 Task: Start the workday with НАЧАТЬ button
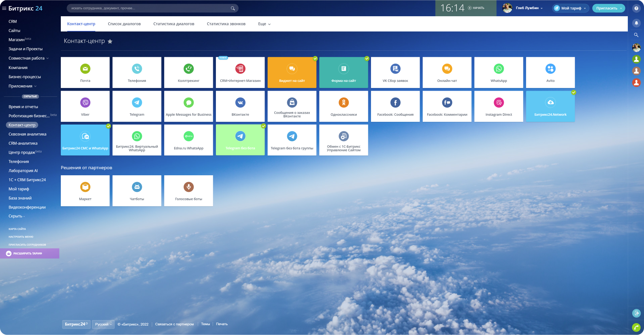(x=476, y=8)
